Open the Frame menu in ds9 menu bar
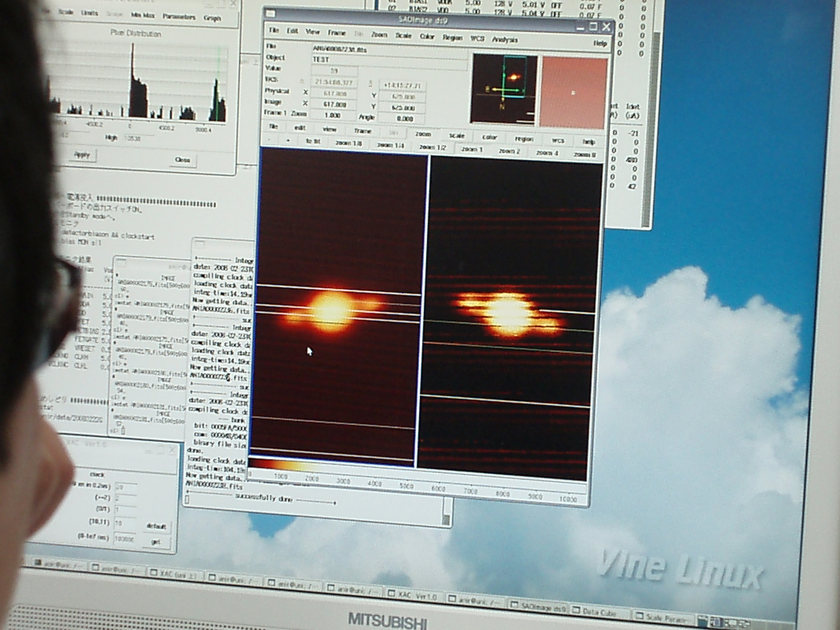 click(336, 32)
